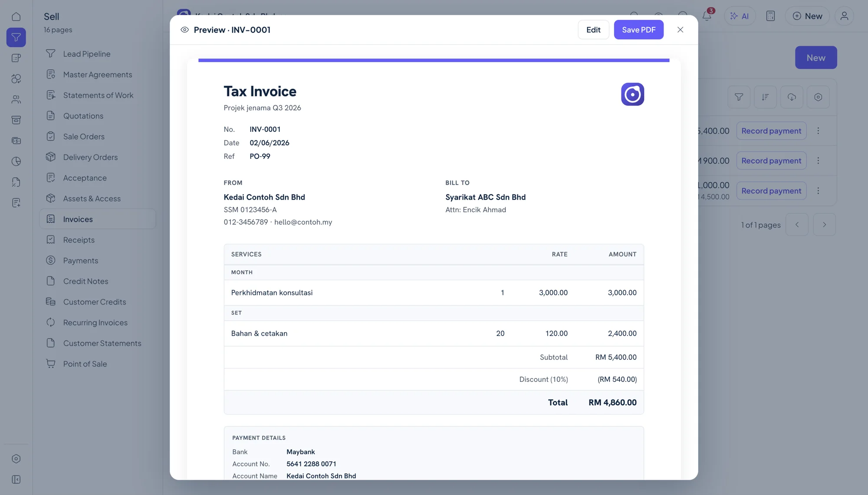Click the AI assistant button
The width and height of the screenshot is (868, 495).
point(740,16)
